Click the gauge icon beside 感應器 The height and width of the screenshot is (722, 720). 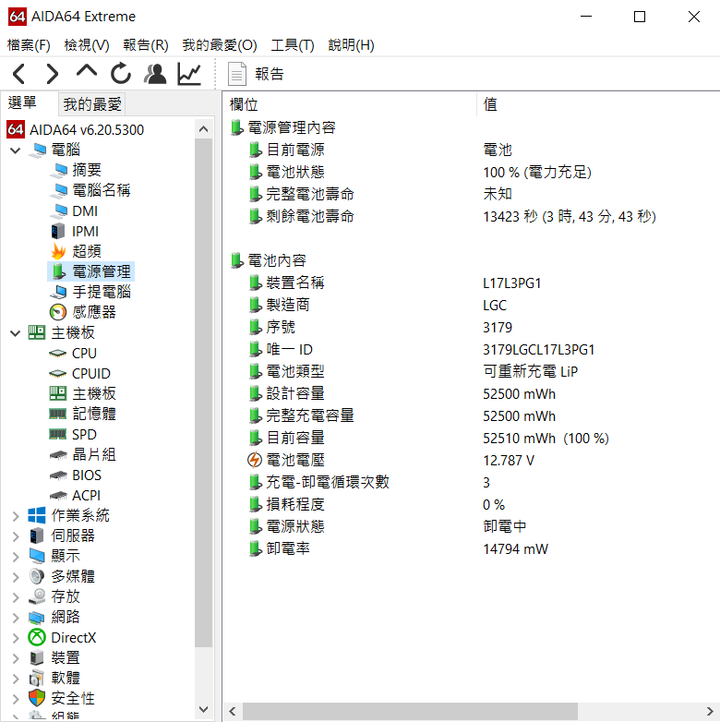[58, 312]
